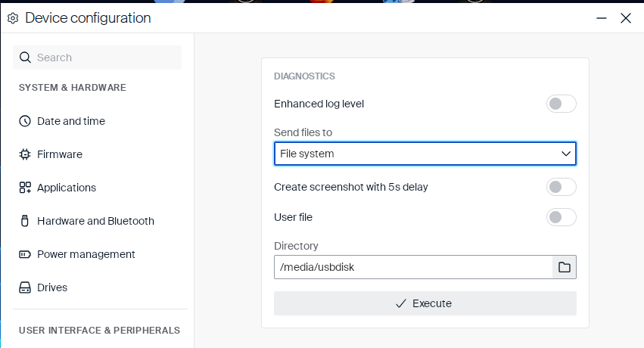Click the Search input field
Viewport: 644px width, 348px height.
coord(98,57)
